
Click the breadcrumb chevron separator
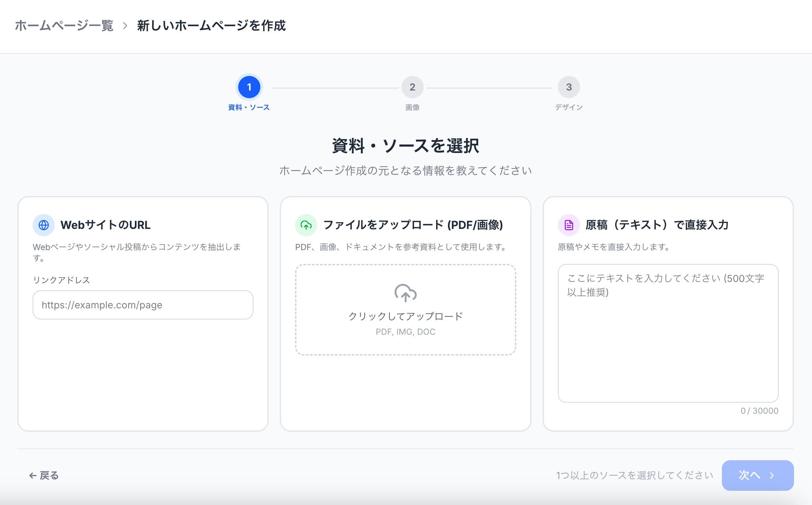coord(125,26)
